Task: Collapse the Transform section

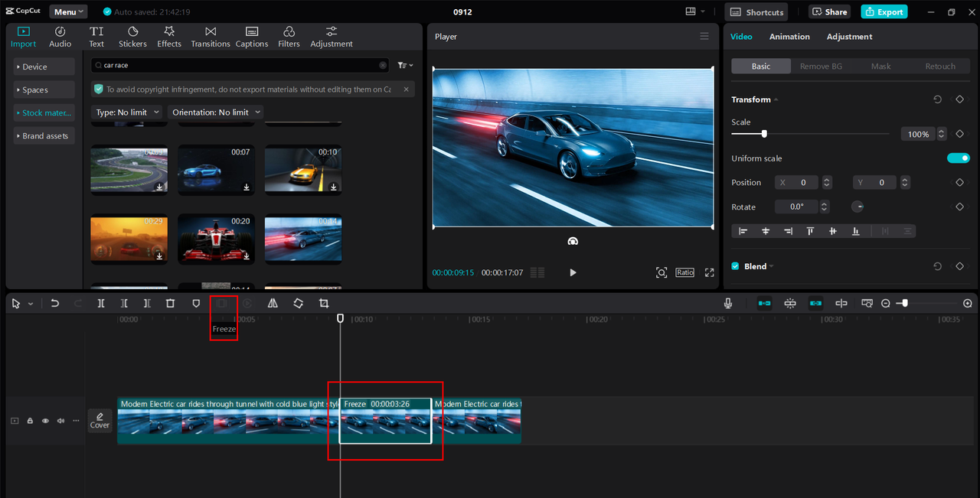Action: point(776,99)
